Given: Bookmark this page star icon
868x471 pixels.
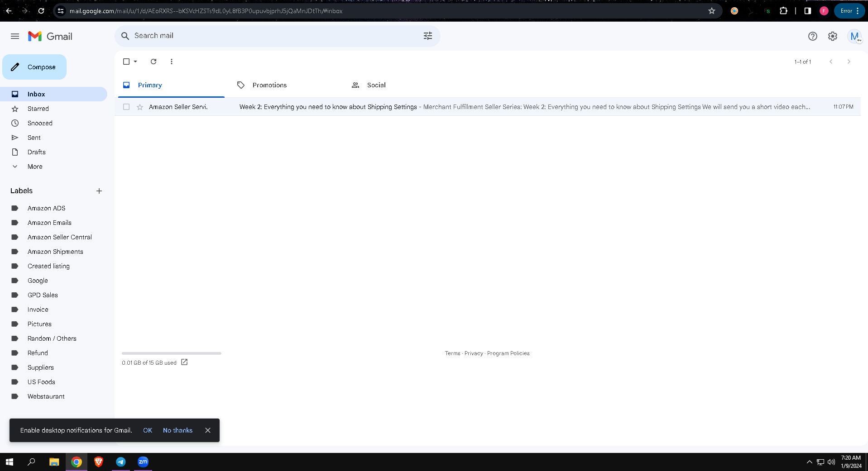Looking at the screenshot, I should [x=711, y=11].
